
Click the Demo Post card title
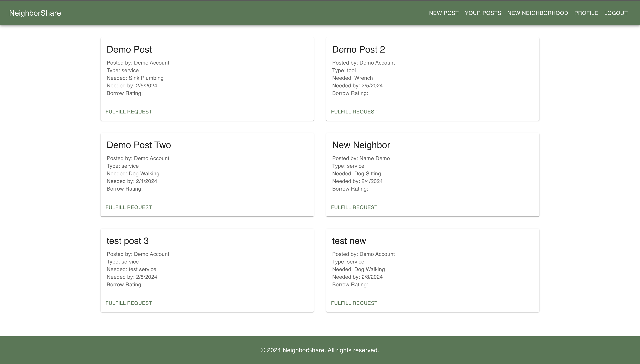(129, 49)
